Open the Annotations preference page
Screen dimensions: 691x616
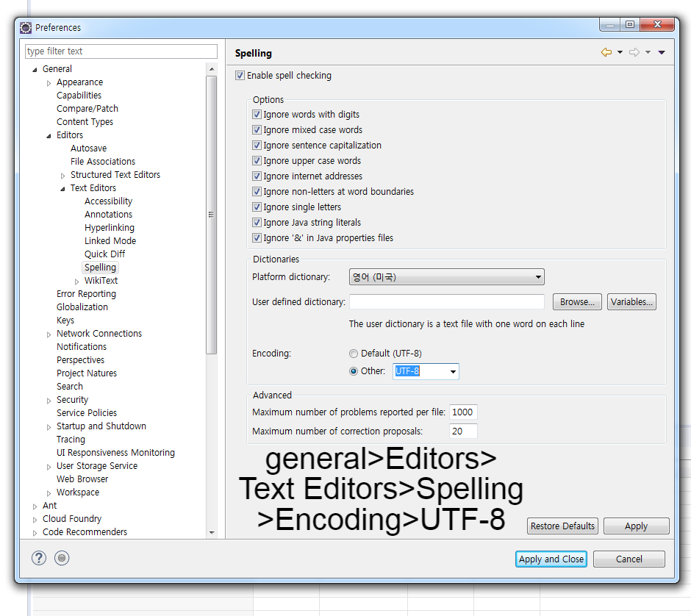[x=108, y=215]
